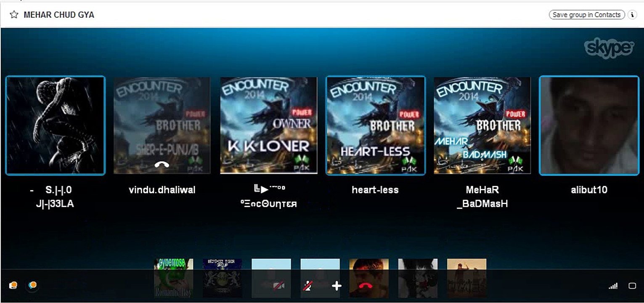Viewport: 644px width, 303px height.
Task: Select vindu.dhaliwal's dimmed avatar tile
Action: [162, 125]
